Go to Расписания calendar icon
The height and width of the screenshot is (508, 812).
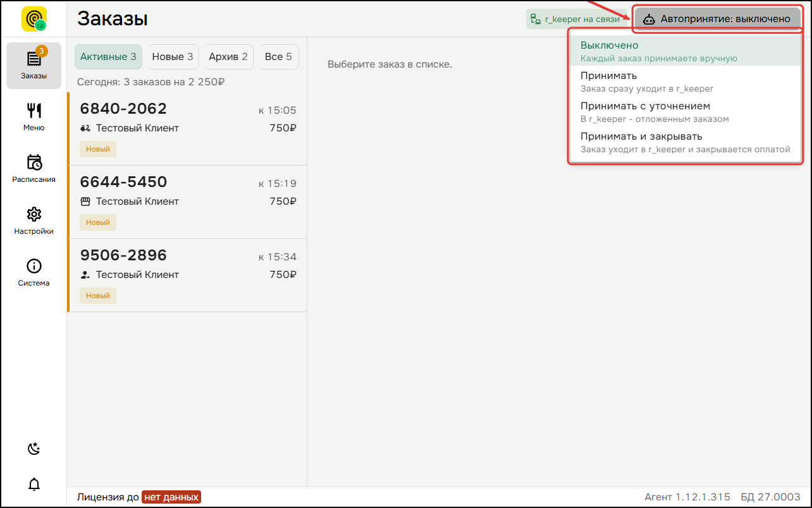coord(34,162)
